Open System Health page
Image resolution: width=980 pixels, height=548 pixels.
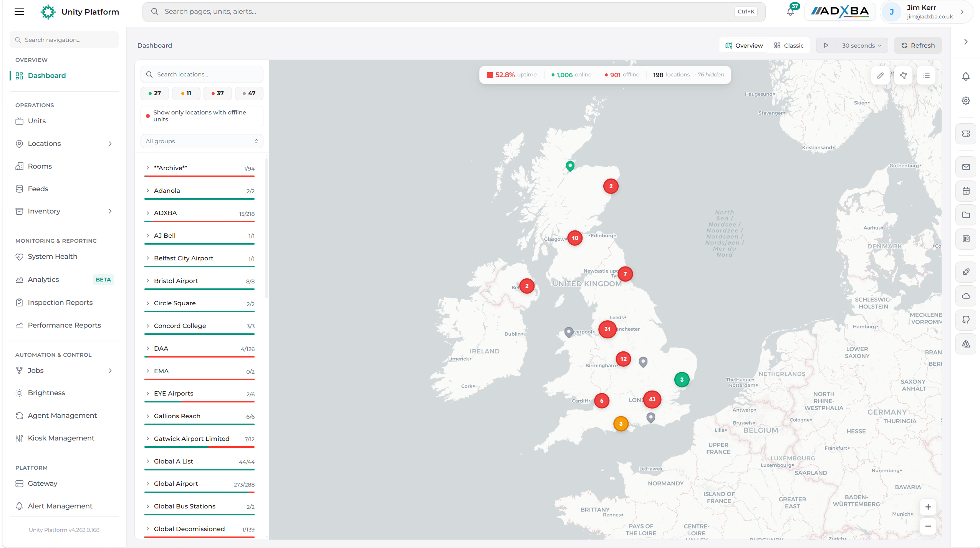tap(64, 257)
